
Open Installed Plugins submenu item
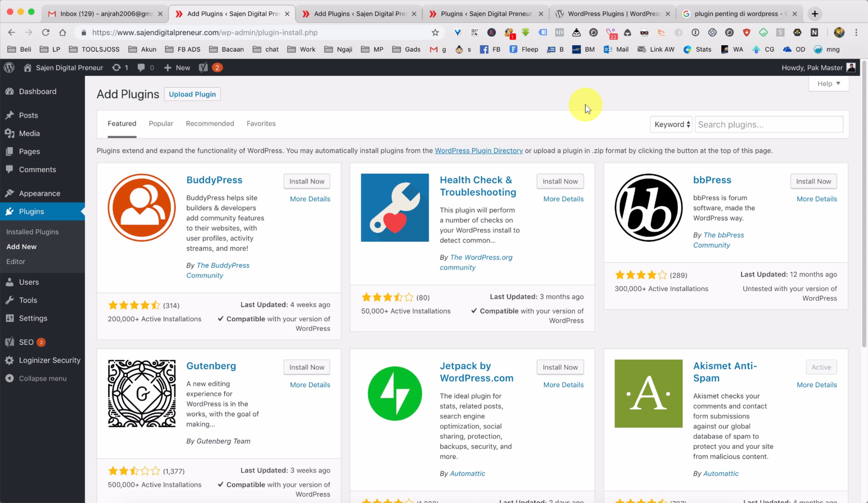point(32,232)
